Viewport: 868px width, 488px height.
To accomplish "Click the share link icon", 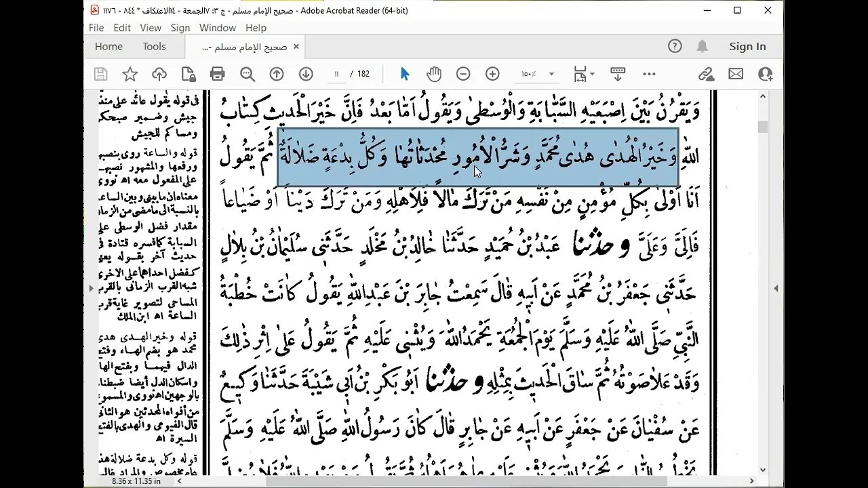I will (706, 74).
